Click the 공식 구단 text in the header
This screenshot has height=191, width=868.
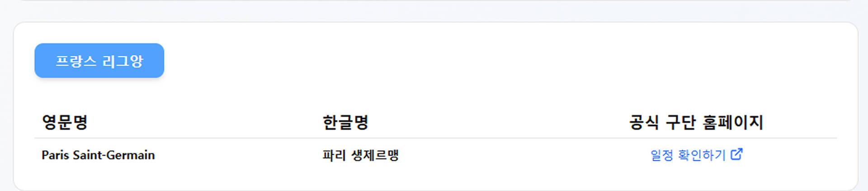662,122
